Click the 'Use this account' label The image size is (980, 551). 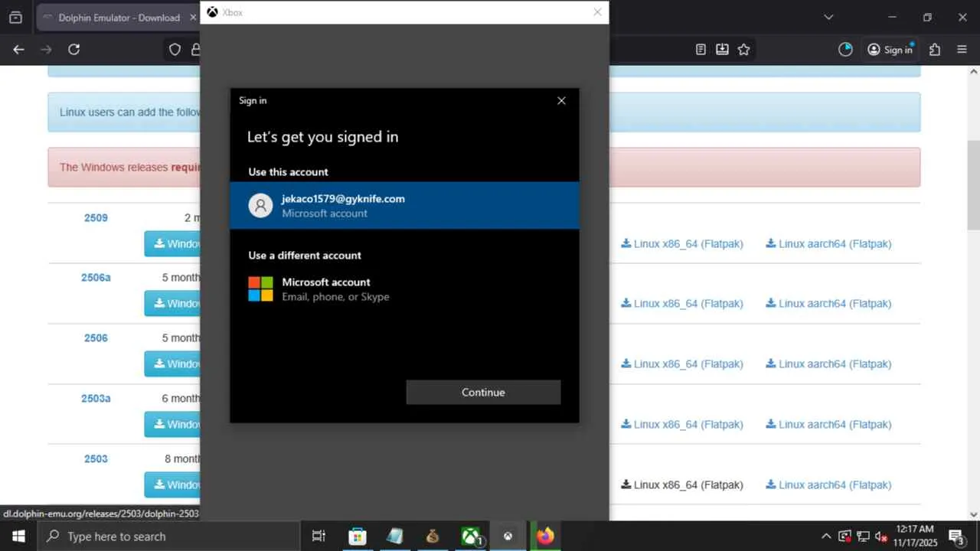coord(288,171)
